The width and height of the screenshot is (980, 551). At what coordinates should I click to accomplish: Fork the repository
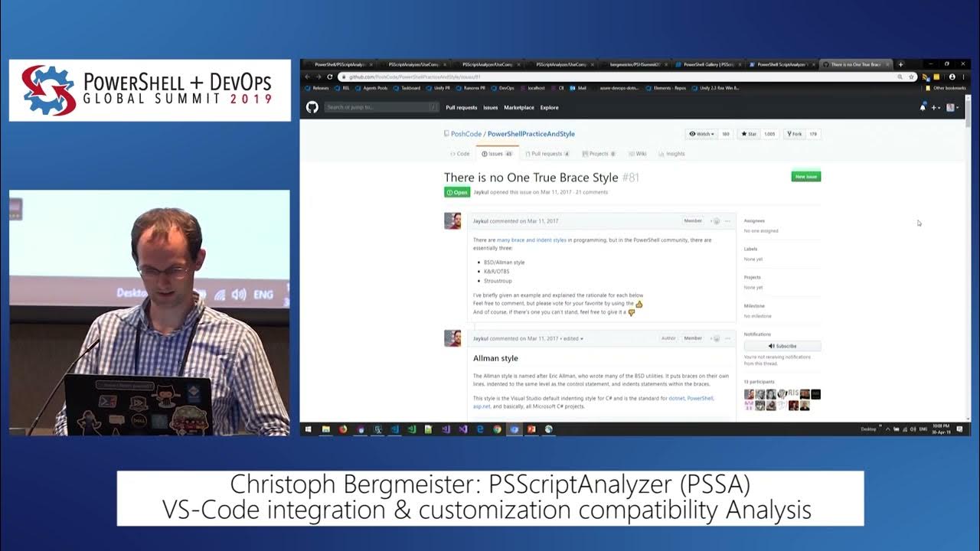pos(794,134)
